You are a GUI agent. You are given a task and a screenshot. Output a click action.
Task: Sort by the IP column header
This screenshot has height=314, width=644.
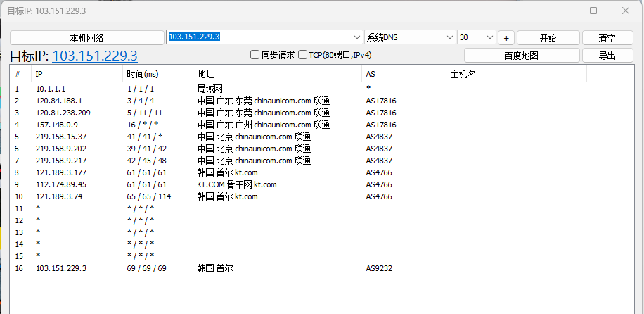(77, 75)
